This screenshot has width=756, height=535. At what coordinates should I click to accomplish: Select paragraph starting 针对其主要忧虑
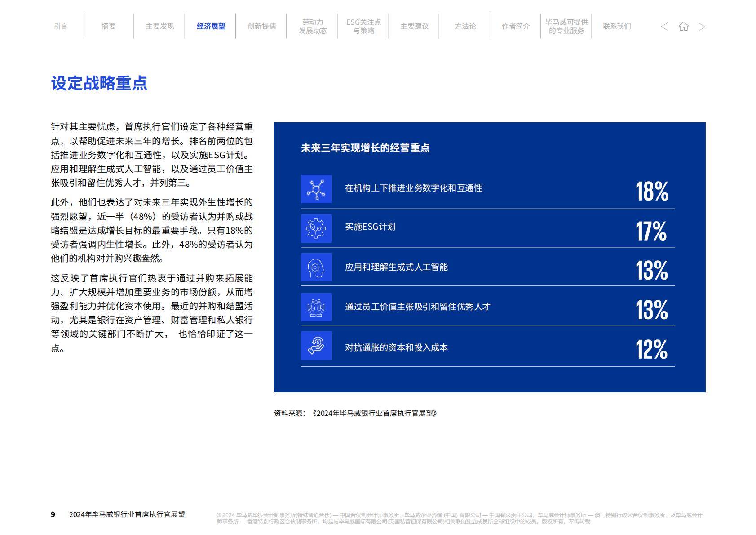(x=152, y=155)
